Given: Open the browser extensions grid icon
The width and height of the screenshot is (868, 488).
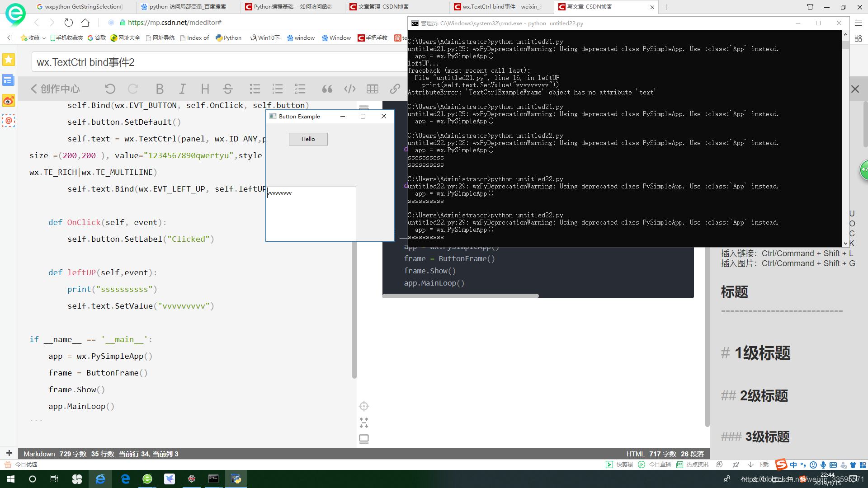Looking at the screenshot, I should pos(859,38).
